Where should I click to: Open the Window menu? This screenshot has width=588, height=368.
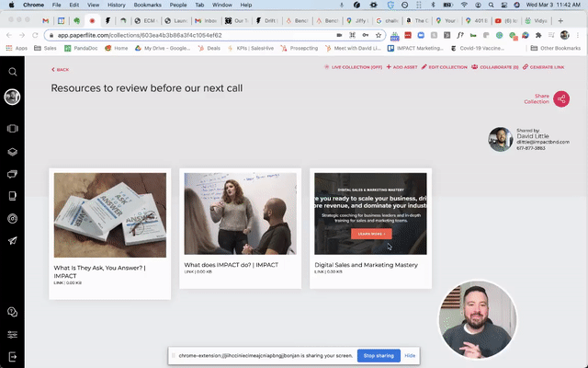[222, 5]
